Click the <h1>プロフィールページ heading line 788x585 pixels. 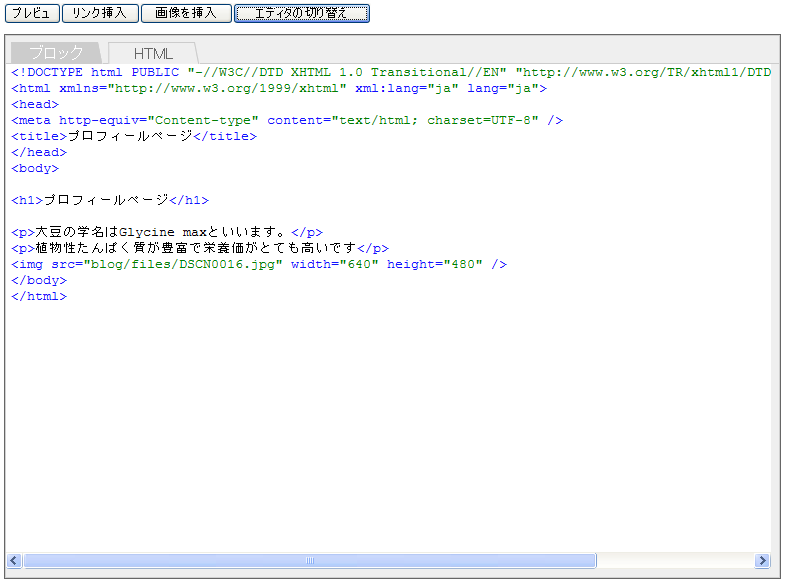tap(110, 201)
